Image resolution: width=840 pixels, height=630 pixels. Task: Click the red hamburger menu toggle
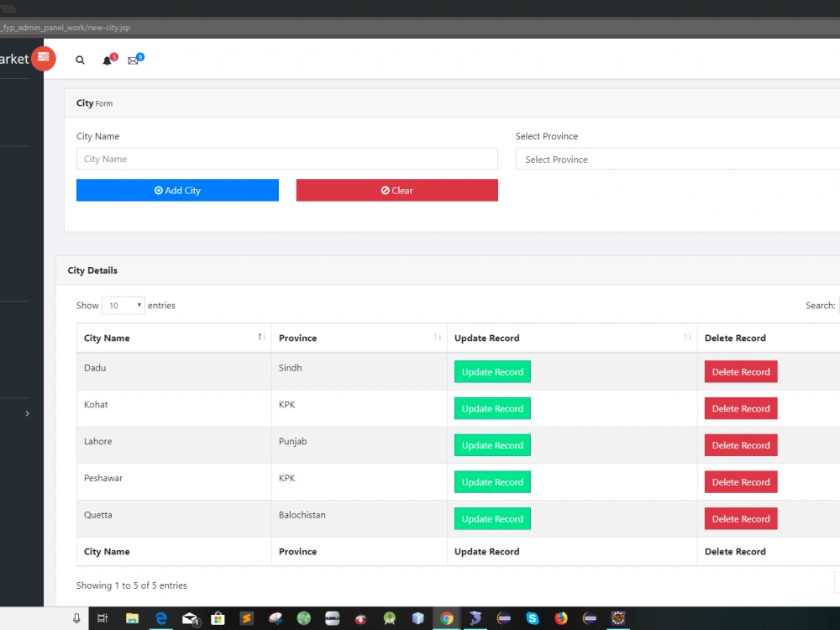click(44, 59)
